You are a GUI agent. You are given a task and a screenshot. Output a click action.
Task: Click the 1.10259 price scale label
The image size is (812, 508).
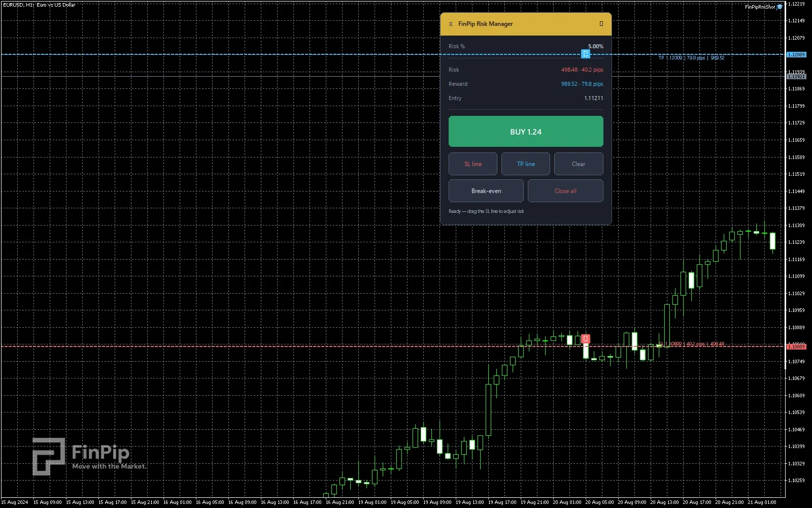[x=796, y=480]
